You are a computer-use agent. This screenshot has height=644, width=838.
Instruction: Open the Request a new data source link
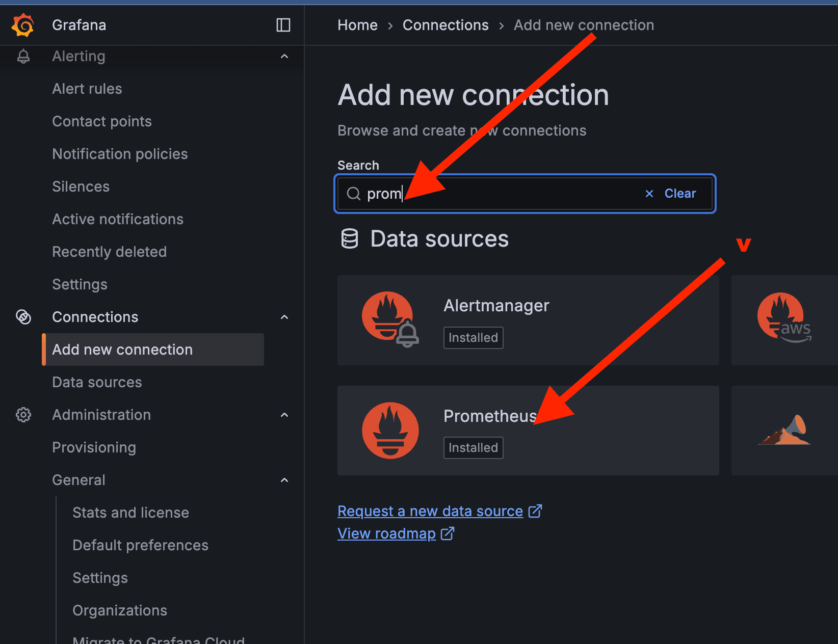click(430, 511)
